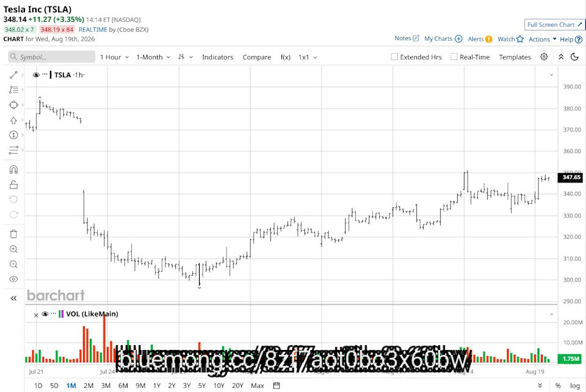
Task: Open VOL indicator more options
Action: pyautogui.click(x=54, y=313)
